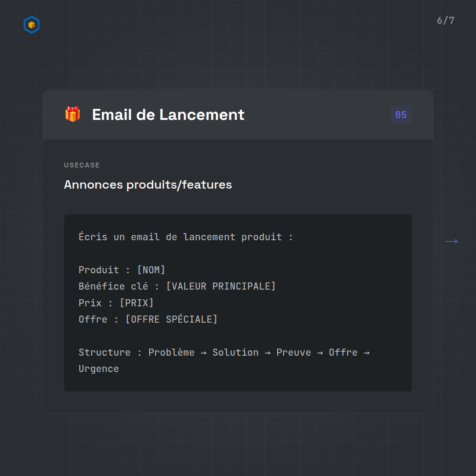Image resolution: width=476 pixels, height=476 pixels.
Task: Click the word Preuve in Structure line
Action: 294,353
